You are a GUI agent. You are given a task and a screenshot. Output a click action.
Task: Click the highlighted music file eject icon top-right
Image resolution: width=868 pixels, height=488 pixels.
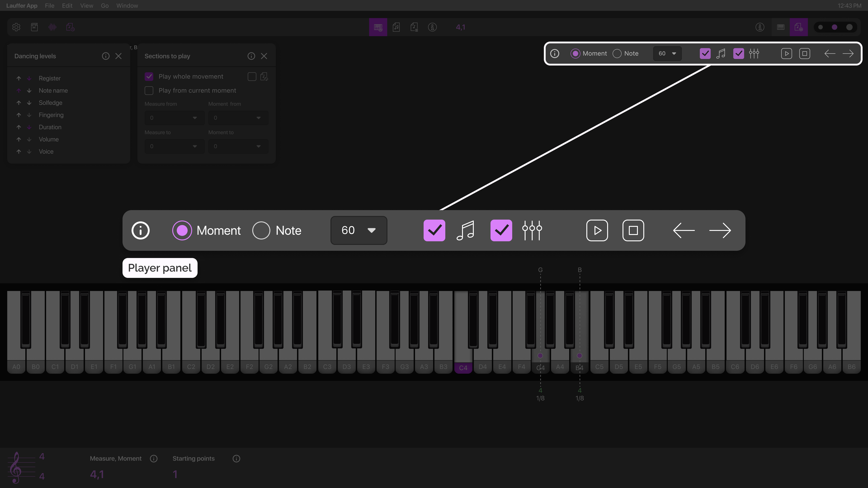point(799,27)
